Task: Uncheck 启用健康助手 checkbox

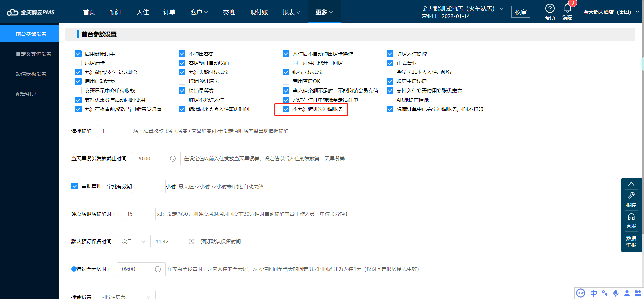Action: (x=78, y=54)
